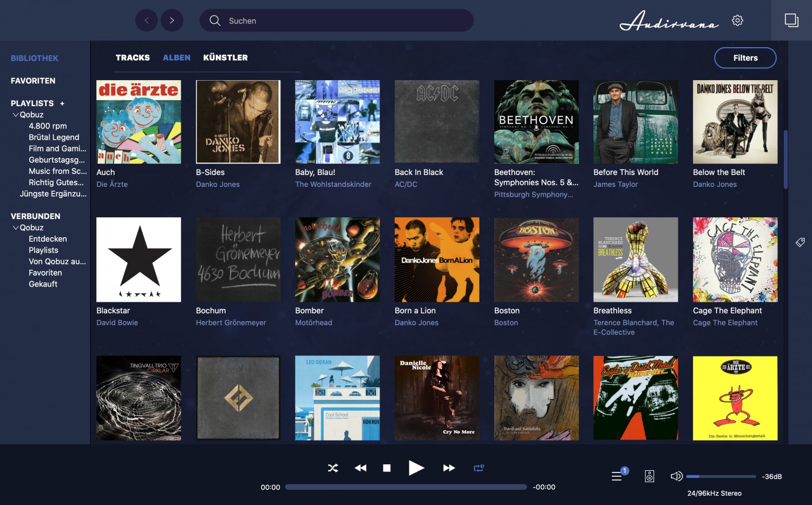Open the tag editor icon at right edge
This screenshot has height=505, width=812.
[x=800, y=242]
